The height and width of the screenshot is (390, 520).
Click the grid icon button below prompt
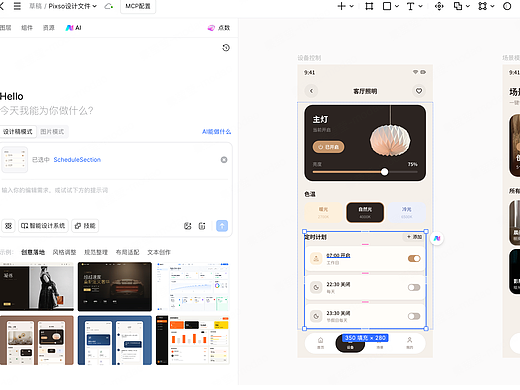(8, 226)
